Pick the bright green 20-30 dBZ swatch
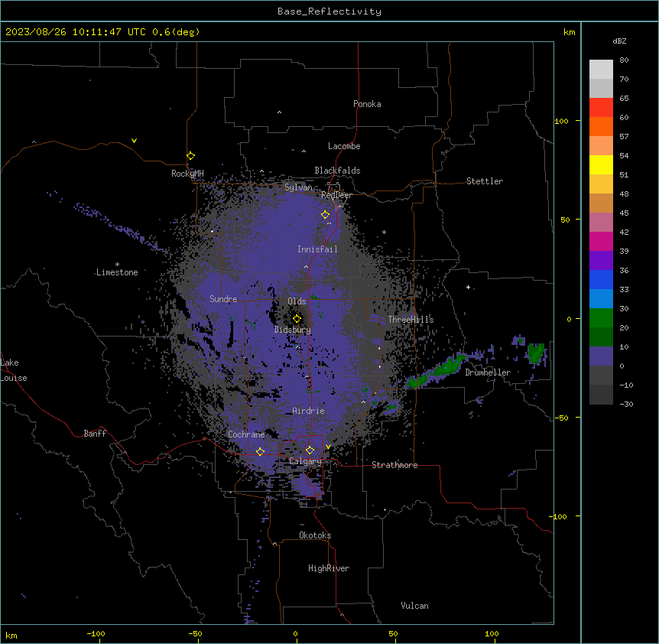The image size is (659, 644). tap(601, 318)
